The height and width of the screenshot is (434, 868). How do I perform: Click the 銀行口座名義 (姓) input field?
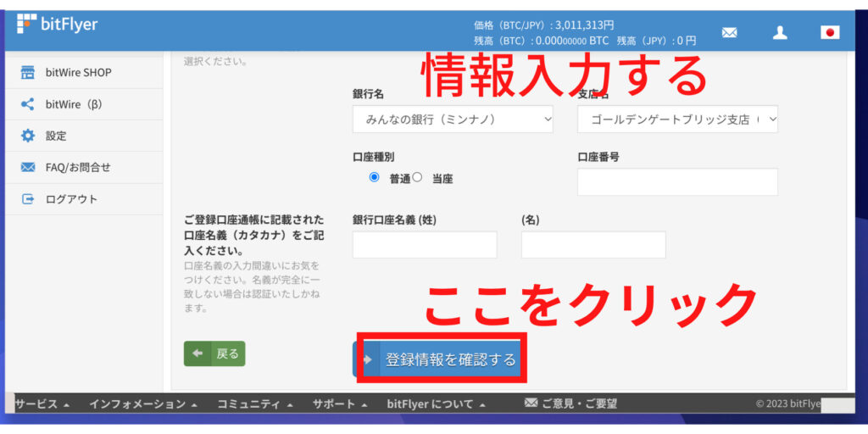click(x=425, y=245)
